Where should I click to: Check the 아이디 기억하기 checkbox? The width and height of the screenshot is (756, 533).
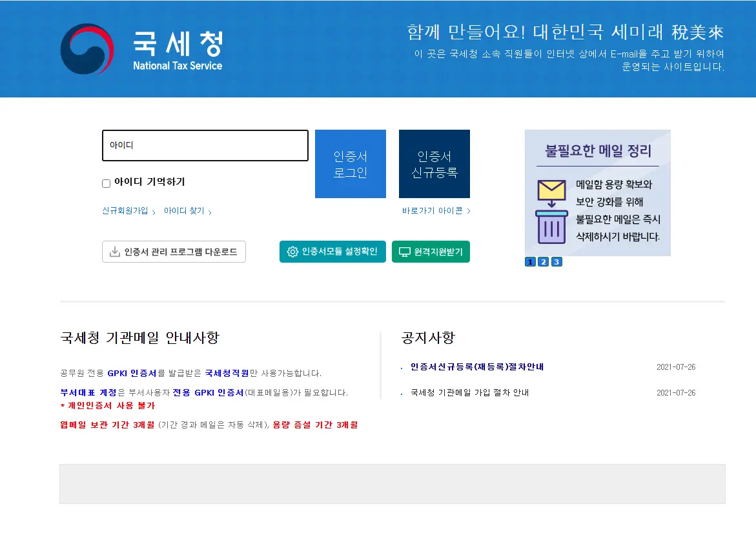(106, 183)
